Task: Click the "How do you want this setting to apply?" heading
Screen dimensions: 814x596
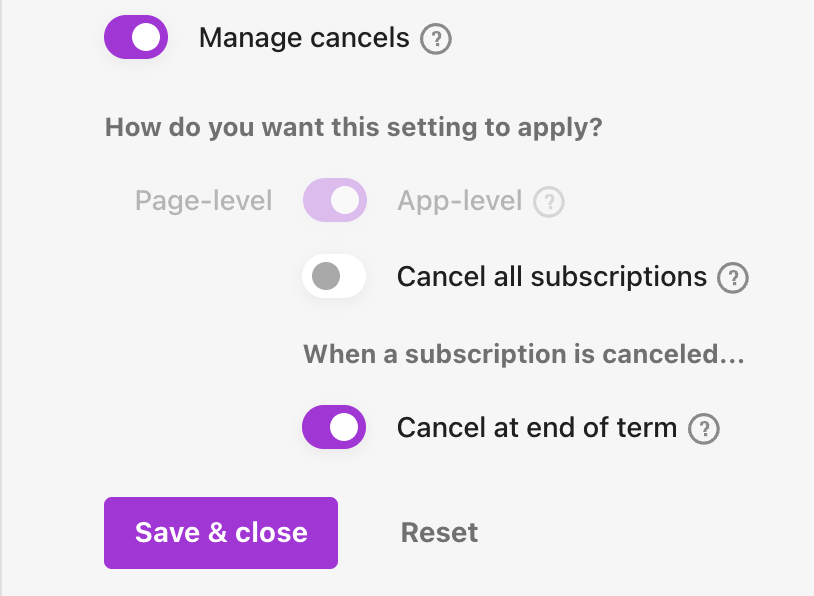Action: point(353,128)
